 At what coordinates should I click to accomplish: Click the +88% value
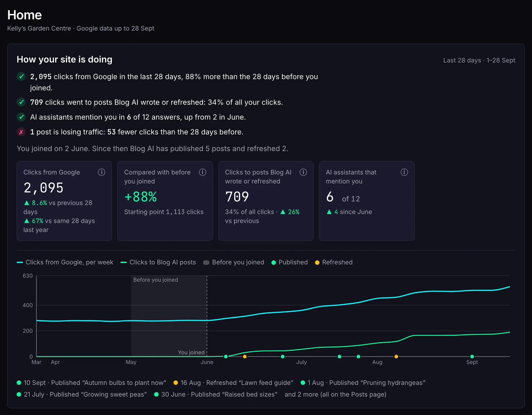140,197
